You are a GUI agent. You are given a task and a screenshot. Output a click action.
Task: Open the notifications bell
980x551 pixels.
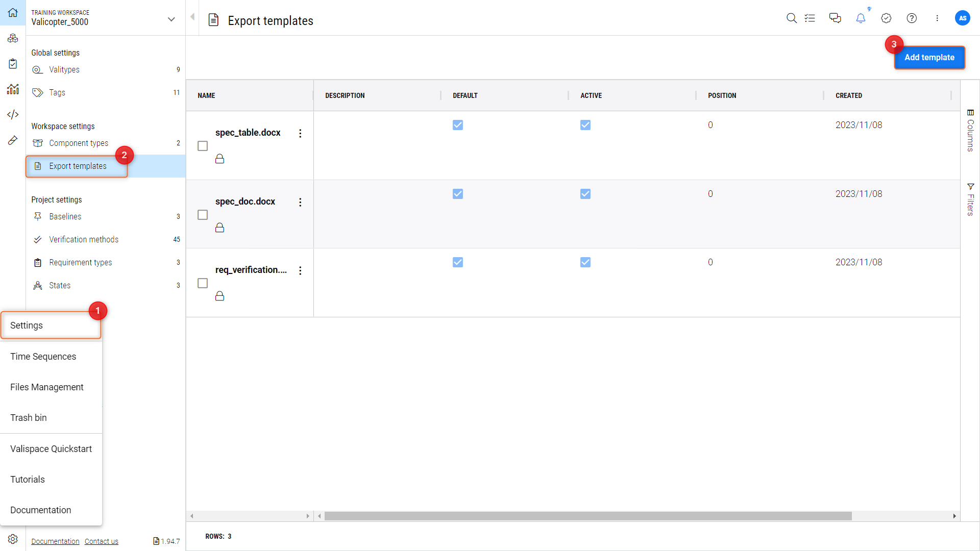[861, 18]
